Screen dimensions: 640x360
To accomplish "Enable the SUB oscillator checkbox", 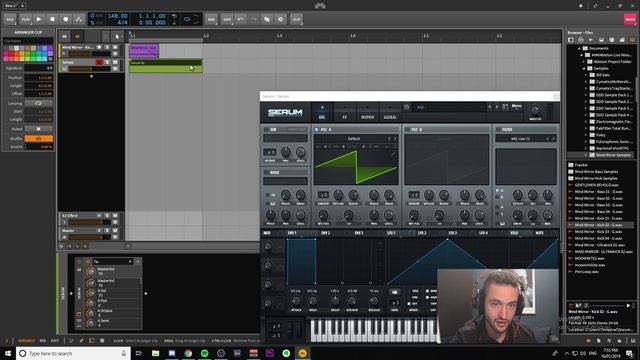I will pyautogui.click(x=266, y=129).
